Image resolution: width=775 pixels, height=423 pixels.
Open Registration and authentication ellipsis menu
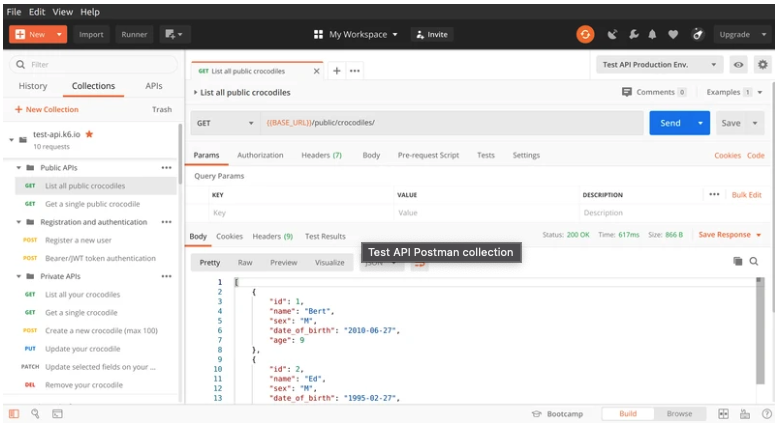167,222
